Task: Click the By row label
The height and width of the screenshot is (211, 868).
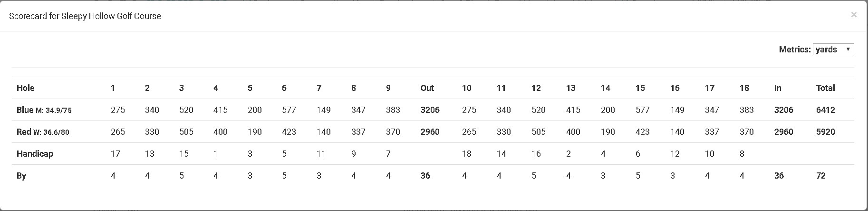Action: pyautogui.click(x=21, y=176)
